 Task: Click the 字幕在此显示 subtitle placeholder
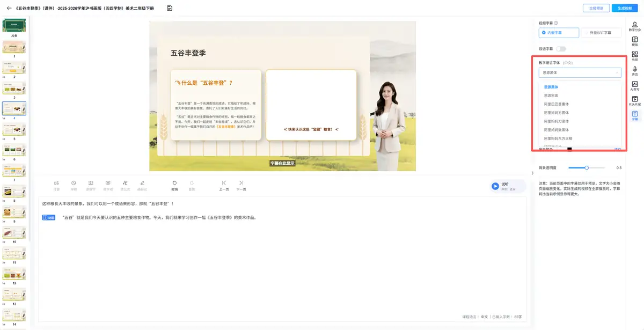[282, 163]
